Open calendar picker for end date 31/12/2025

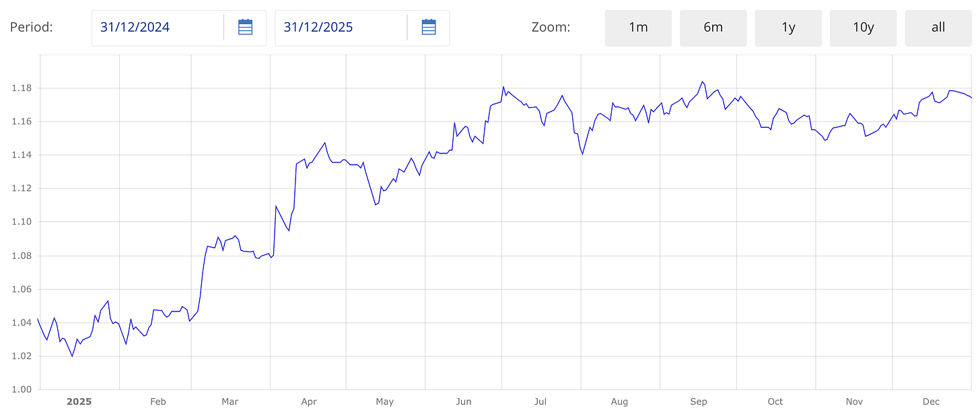[429, 28]
